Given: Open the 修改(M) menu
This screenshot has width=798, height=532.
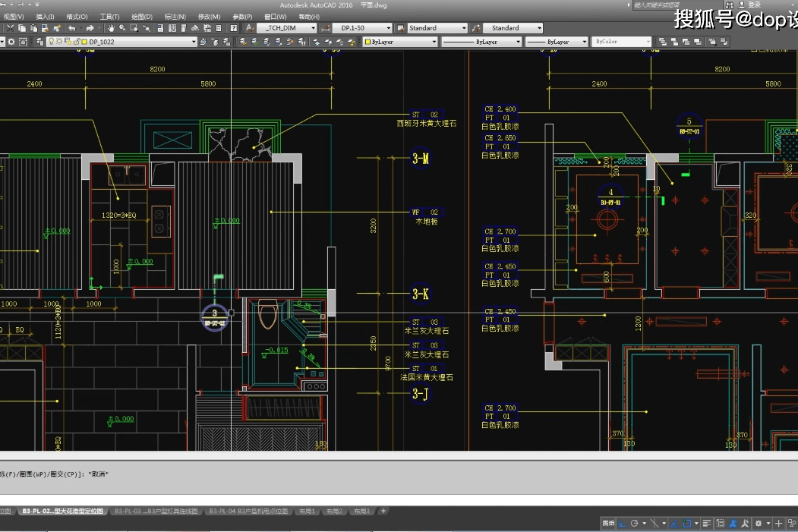Looking at the screenshot, I should 209,17.
